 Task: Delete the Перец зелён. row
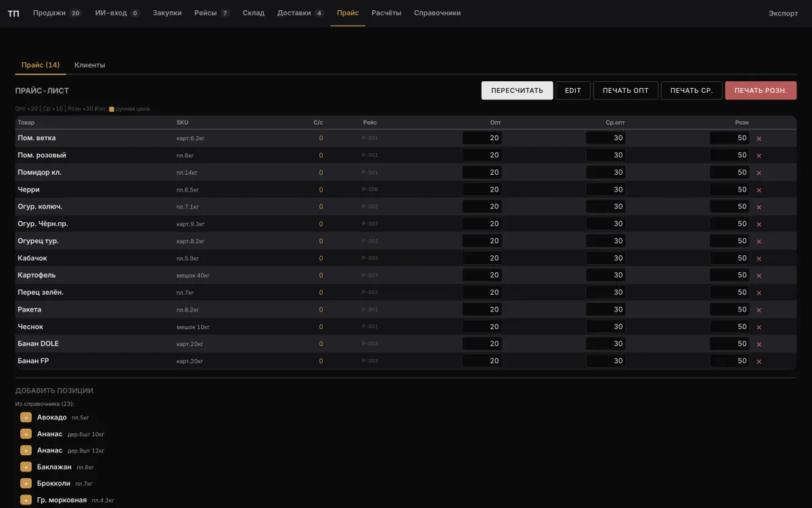coord(759,293)
